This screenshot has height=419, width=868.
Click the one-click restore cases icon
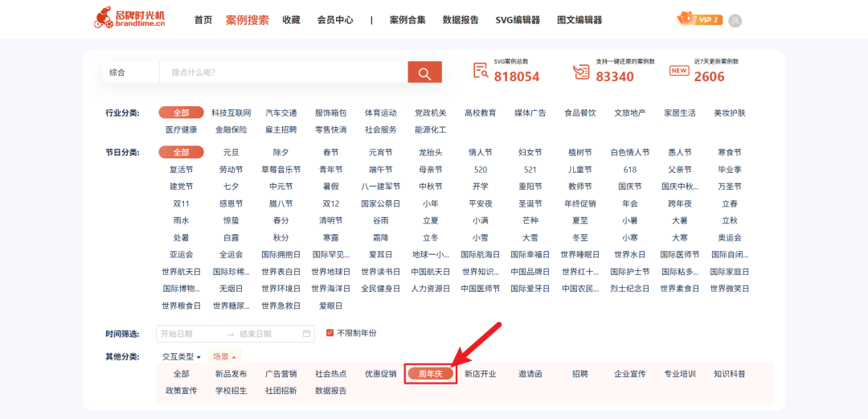point(581,72)
